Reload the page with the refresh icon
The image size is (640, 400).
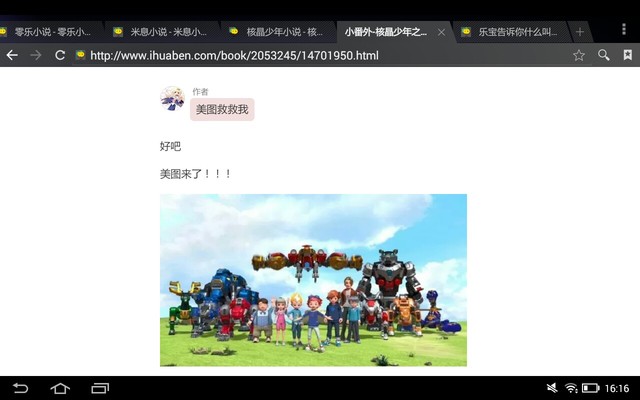click(x=60, y=55)
